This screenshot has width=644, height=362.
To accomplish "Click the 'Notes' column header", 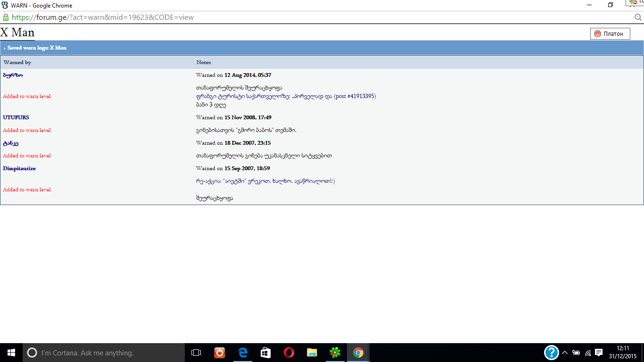I will click(x=204, y=62).
